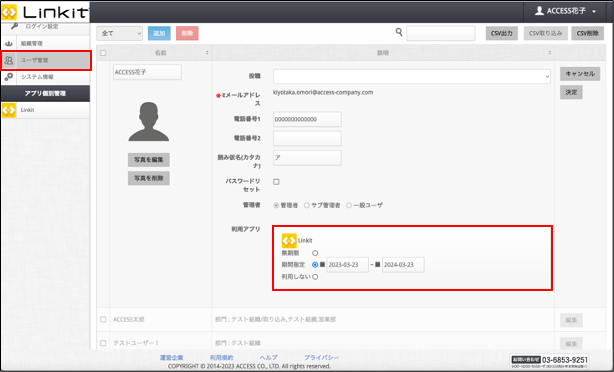
Task: Select the 期間指定 radio option
Action: (x=315, y=265)
